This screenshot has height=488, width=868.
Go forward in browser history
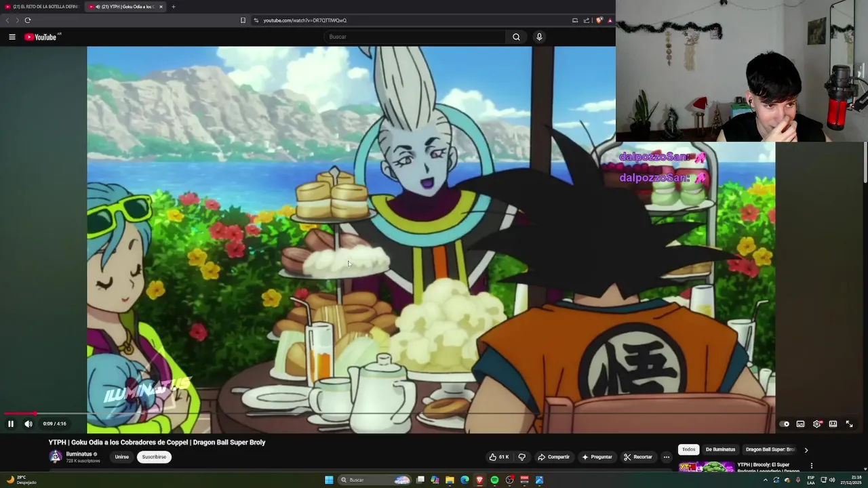(17, 20)
